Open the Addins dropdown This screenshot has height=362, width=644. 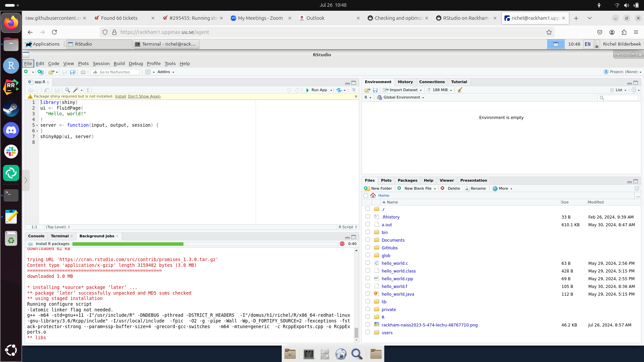click(x=166, y=72)
